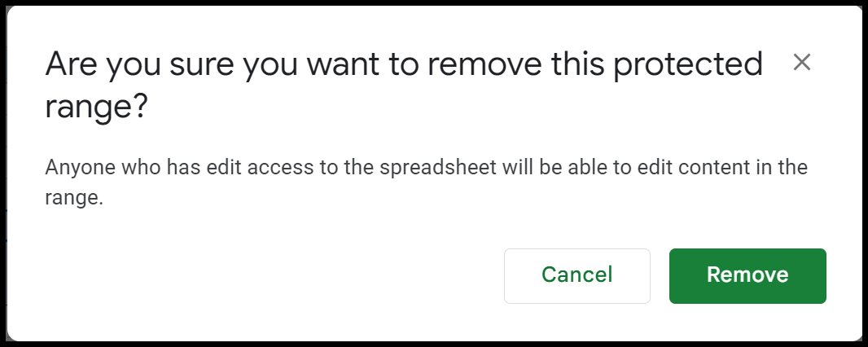
Task: Click Remove beside the Cancel button
Action: [x=747, y=275]
